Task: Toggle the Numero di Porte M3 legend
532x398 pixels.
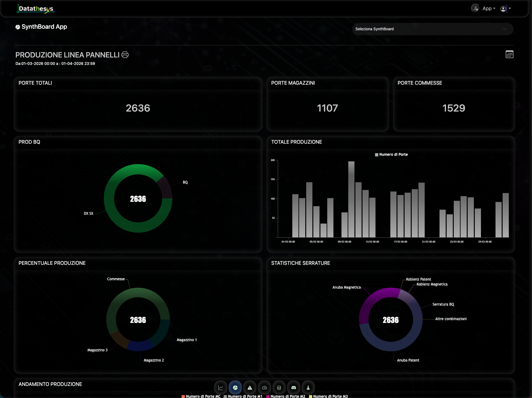Action: [x=328, y=396]
